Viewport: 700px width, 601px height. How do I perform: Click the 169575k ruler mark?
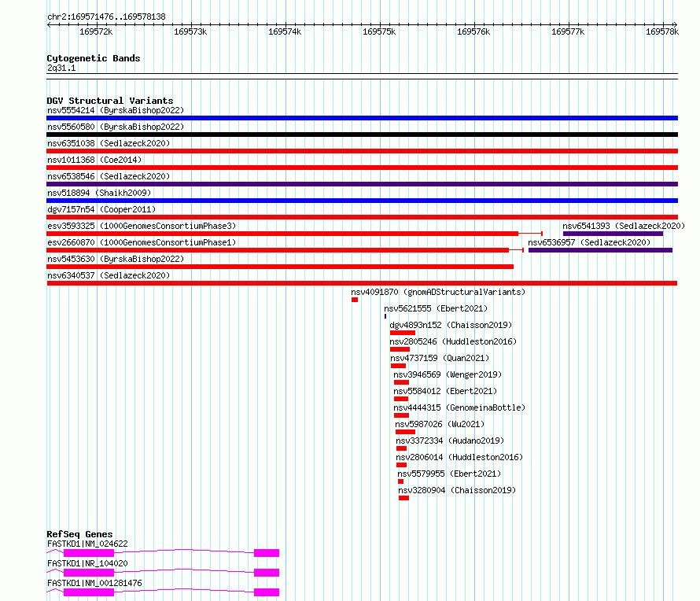pyautogui.click(x=379, y=32)
